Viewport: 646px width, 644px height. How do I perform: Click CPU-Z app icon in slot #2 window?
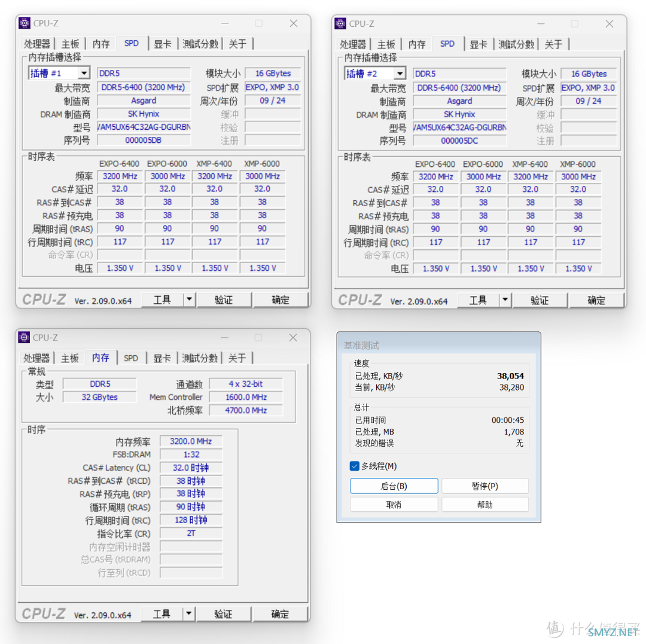coord(340,23)
